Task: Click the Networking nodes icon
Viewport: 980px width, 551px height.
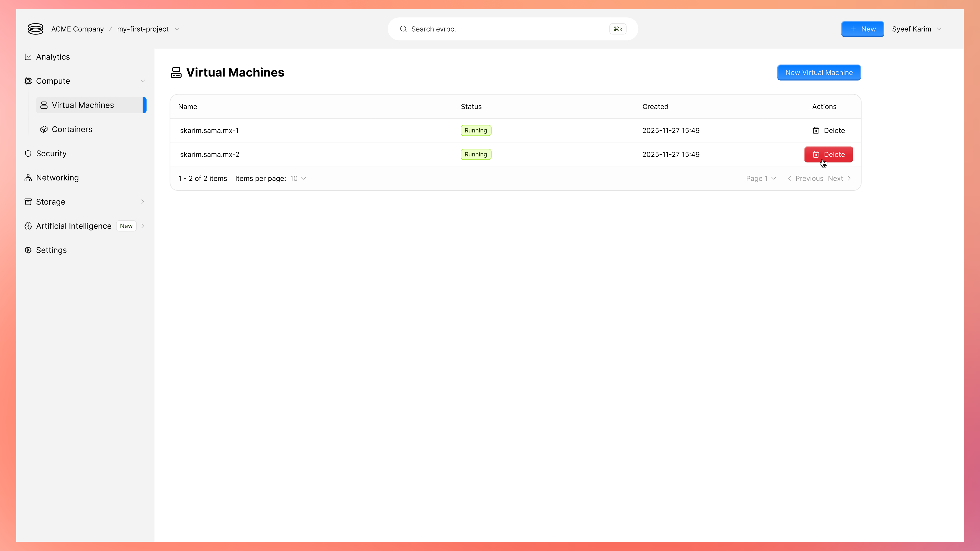Action: click(28, 178)
